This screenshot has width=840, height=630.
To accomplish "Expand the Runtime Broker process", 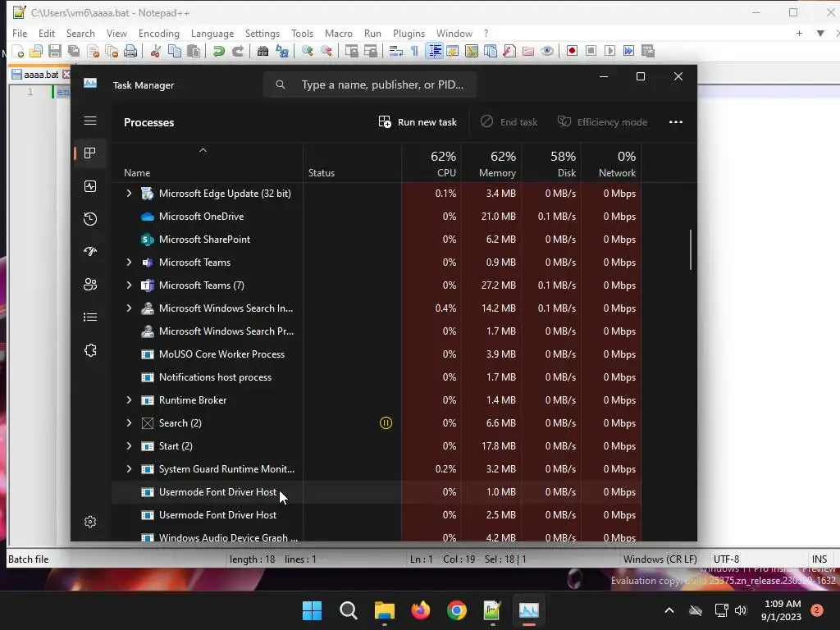I will pos(129,400).
